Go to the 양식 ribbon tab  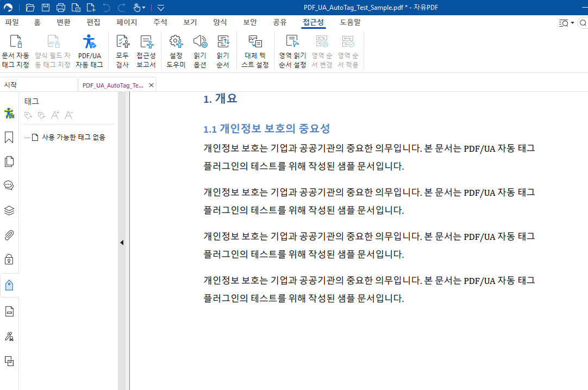tap(220, 22)
